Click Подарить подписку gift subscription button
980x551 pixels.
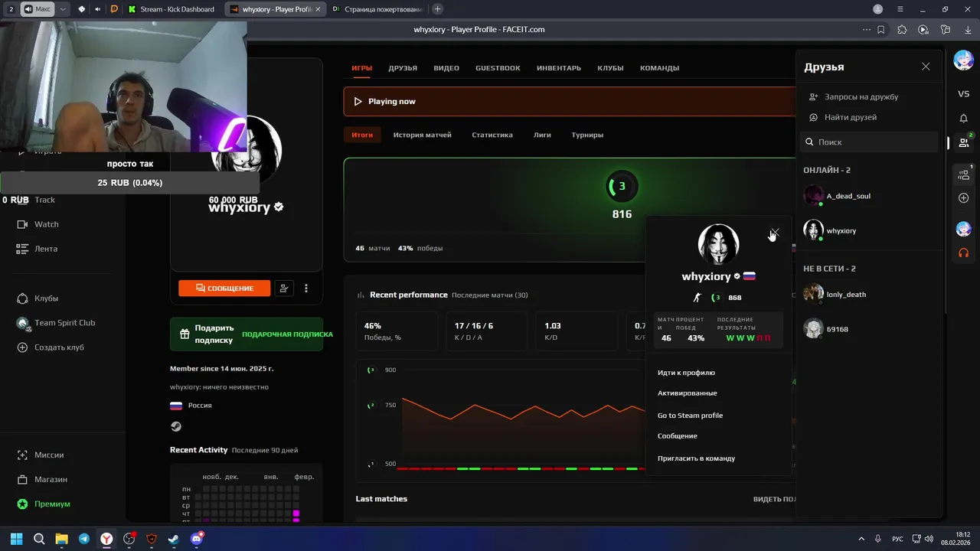click(x=247, y=334)
